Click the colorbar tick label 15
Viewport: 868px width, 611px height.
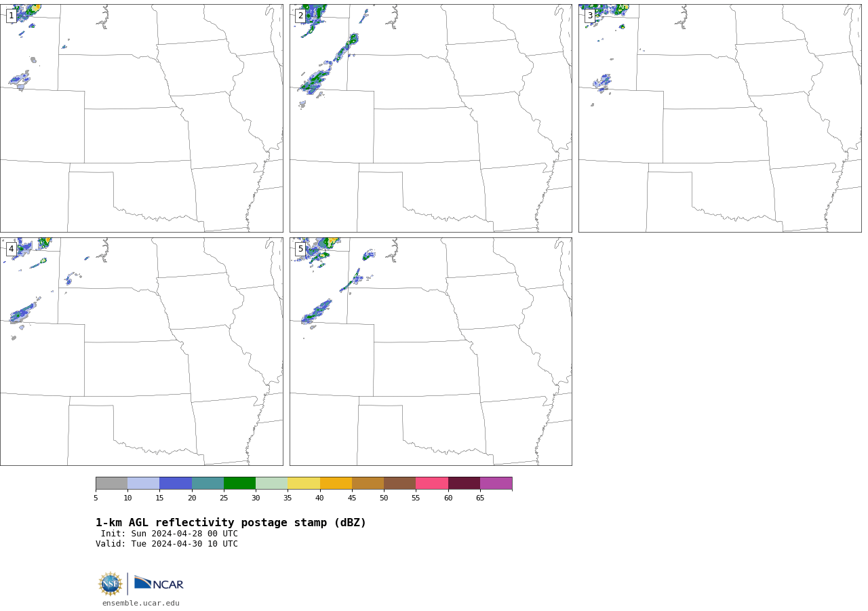coord(159,498)
